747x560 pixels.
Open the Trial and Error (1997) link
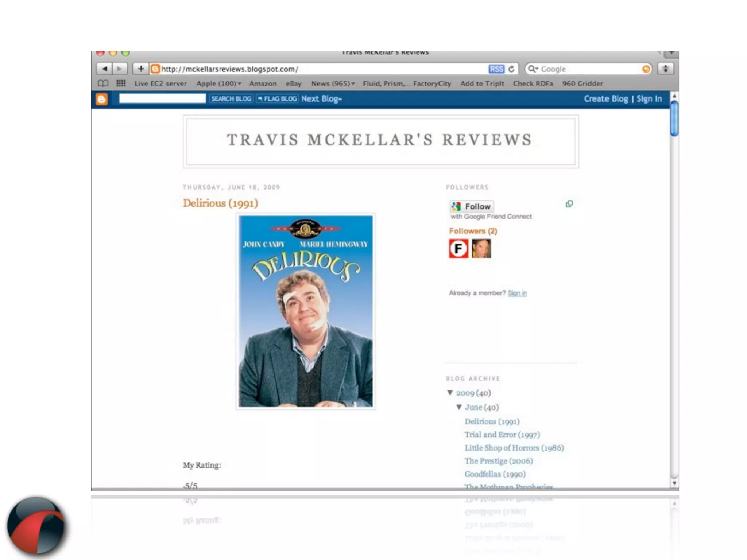502,435
